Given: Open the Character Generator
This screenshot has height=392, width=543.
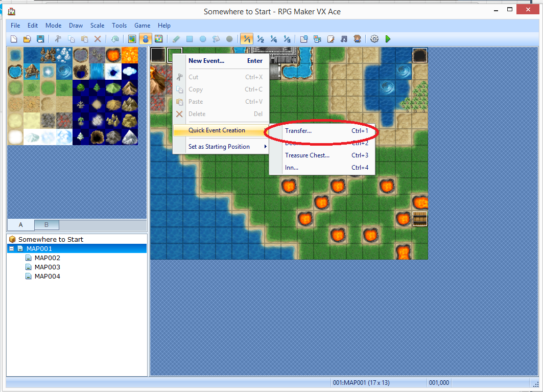Looking at the screenshot, I should [357, 39].
